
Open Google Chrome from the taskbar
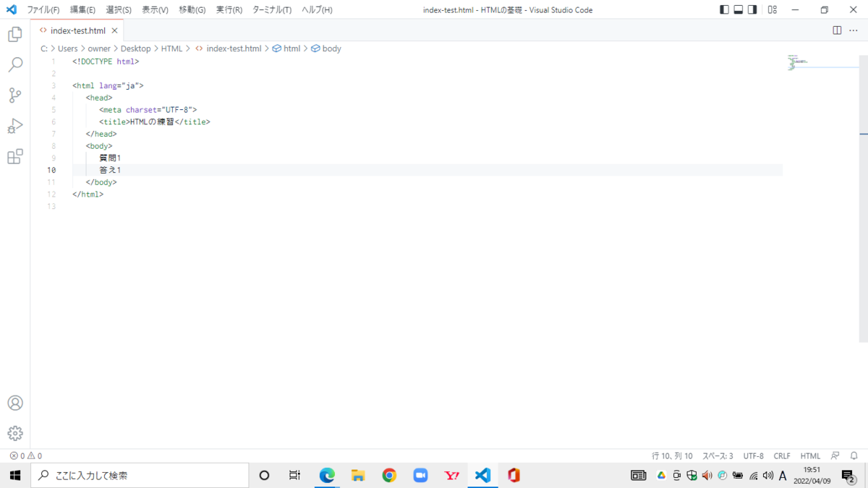point(389,475)
